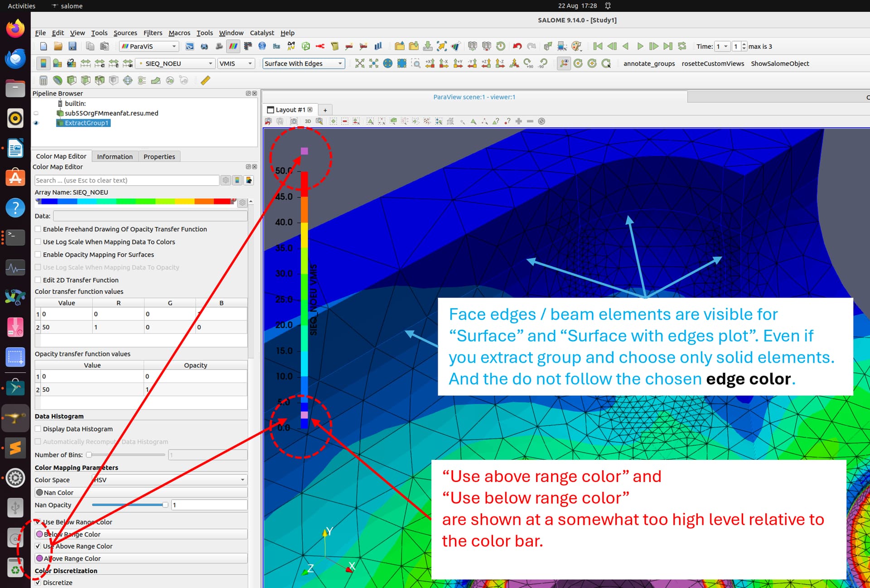The height and width of the screenshot is (588, 870).
Task: Click the Reset camera icon
Action: point(359,63)
